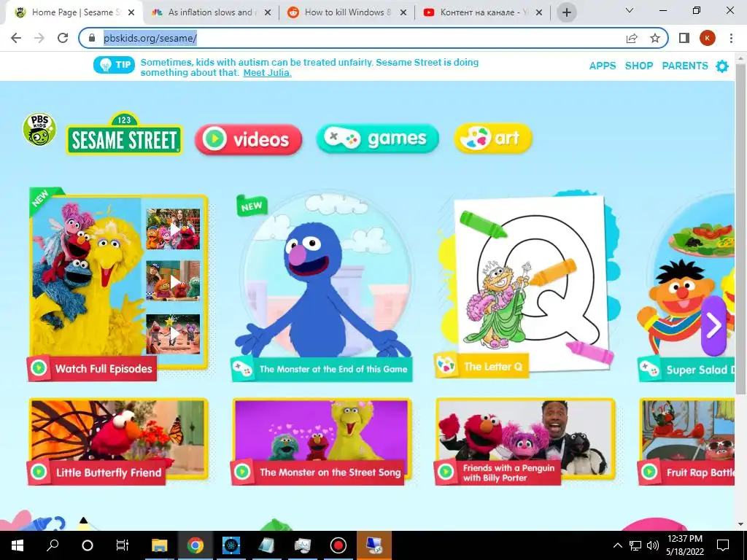Open The Letter Q coloring page
This screenshot has width=747, height=560.
528,284
